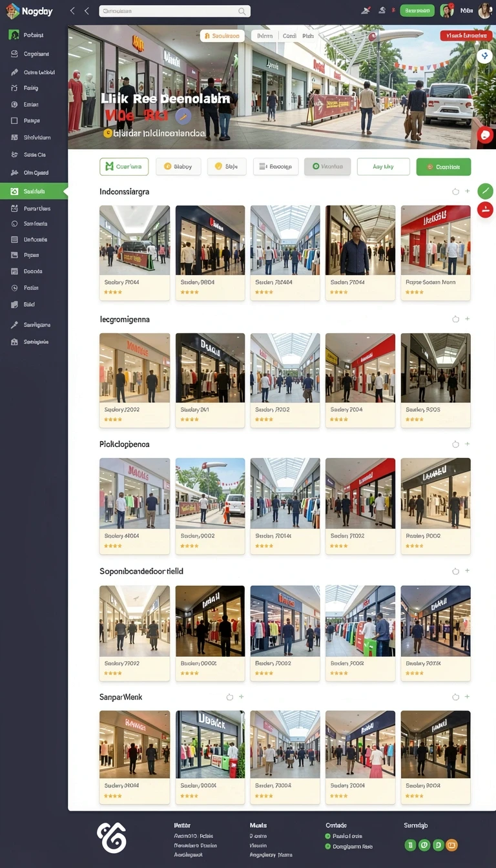Click inside the top search field
Image resolution: width=496 pixels, height=868 pixels.
[174, 11]
